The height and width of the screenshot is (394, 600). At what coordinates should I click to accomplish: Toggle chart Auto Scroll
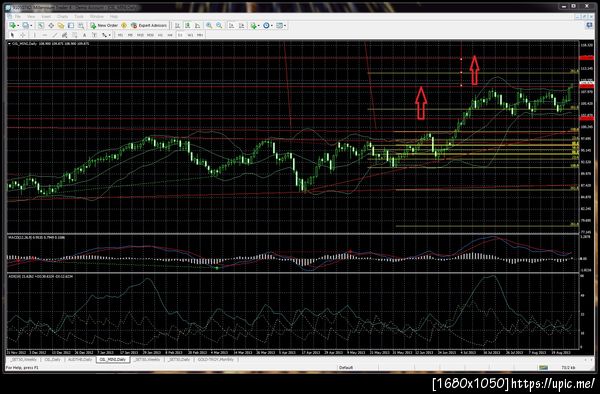point(232,25)
